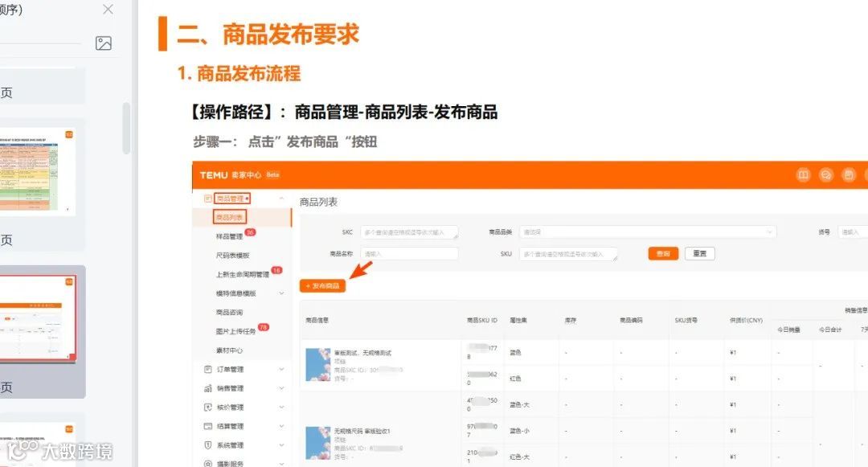Click into the SKU input field

(568, 254)
